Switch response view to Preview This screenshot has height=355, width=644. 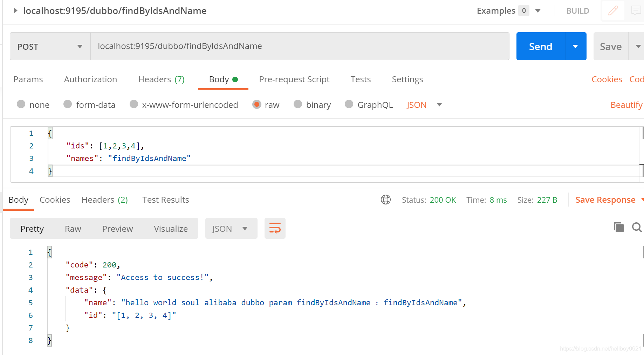[117, 229]
